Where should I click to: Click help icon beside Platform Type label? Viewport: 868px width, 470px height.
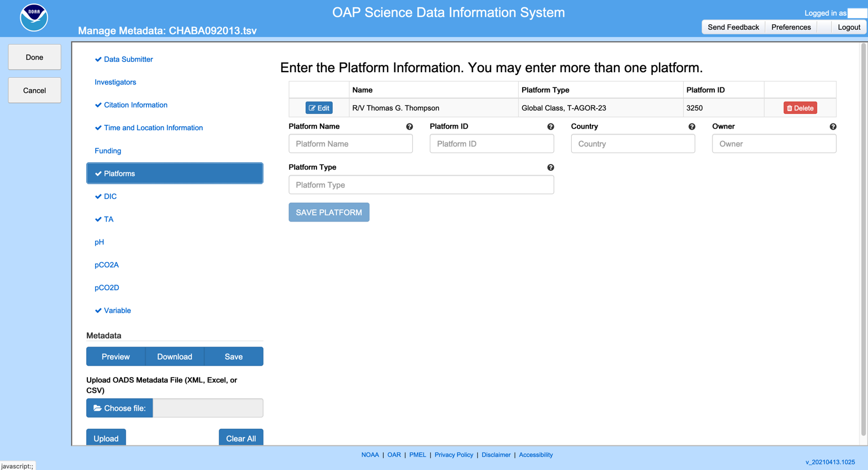click(550, 167)
